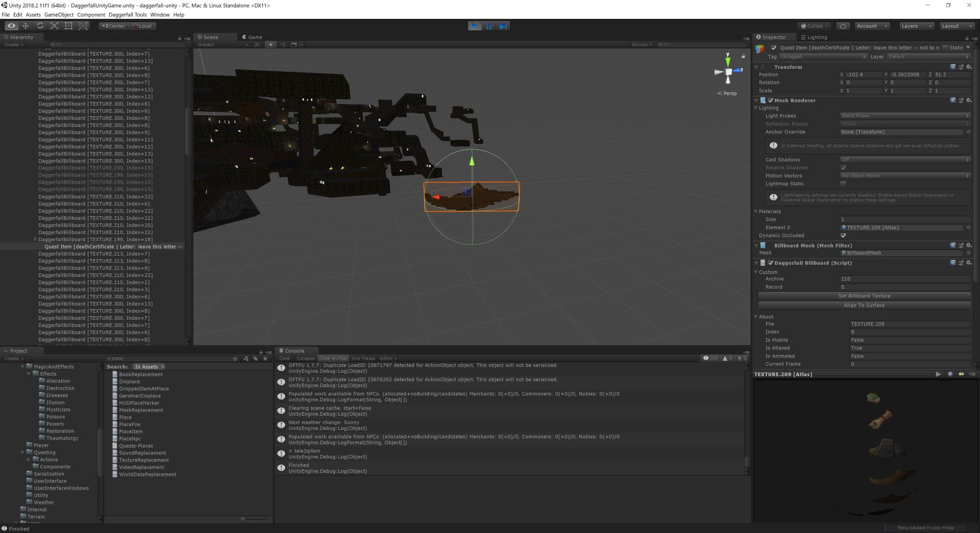980x533 pixels.
Task: Open Billboard Mesh filter gear menu
Action: click(x=969, y=245)
